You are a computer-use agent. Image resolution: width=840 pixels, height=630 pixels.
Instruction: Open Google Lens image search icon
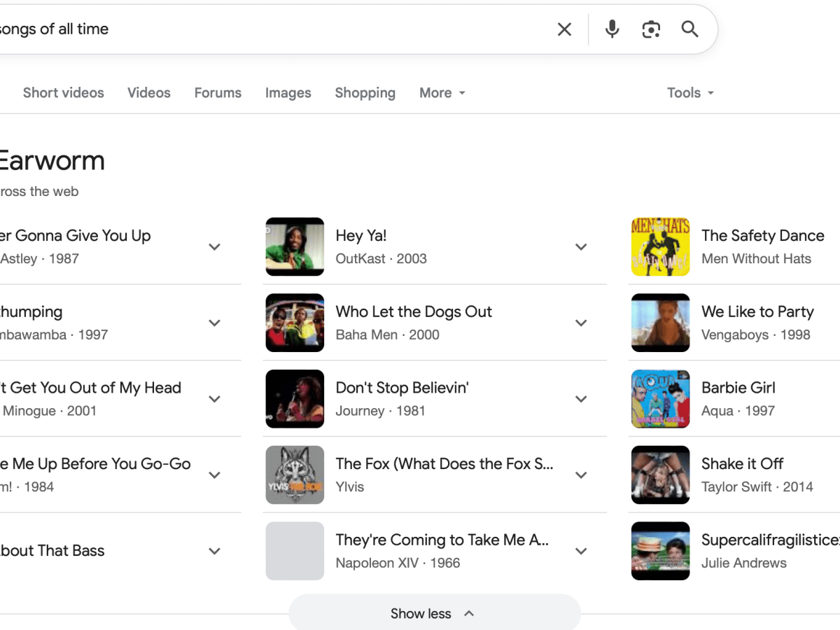pos(651,29)
